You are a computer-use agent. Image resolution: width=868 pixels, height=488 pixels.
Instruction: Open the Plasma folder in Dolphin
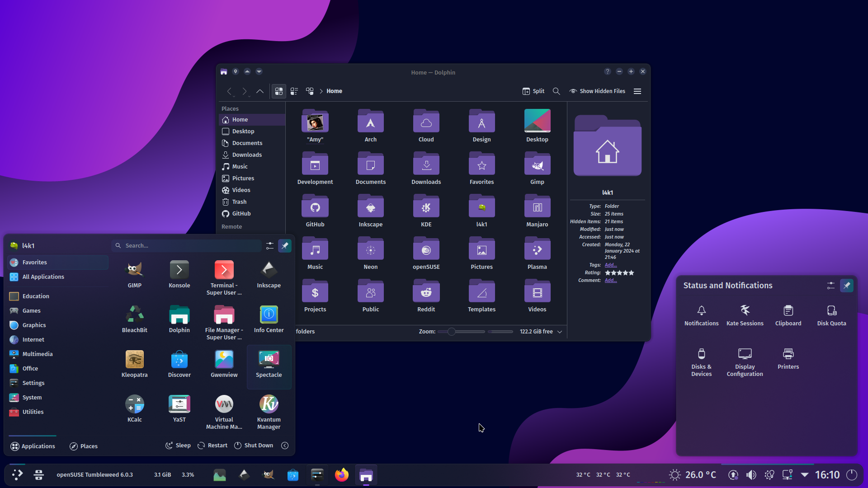pyautogui.click(x=537, y=254)
